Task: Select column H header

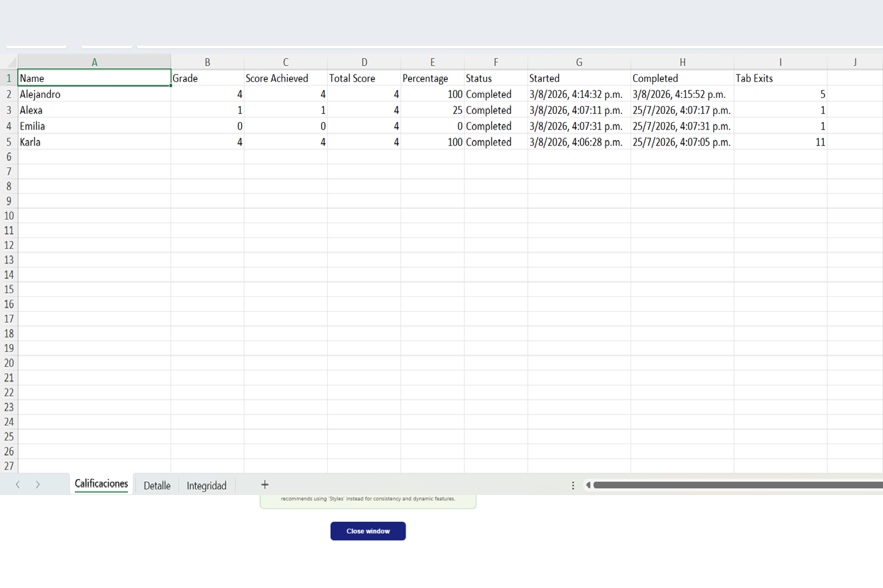Action: pyautogui.click(x=682, y=62)
